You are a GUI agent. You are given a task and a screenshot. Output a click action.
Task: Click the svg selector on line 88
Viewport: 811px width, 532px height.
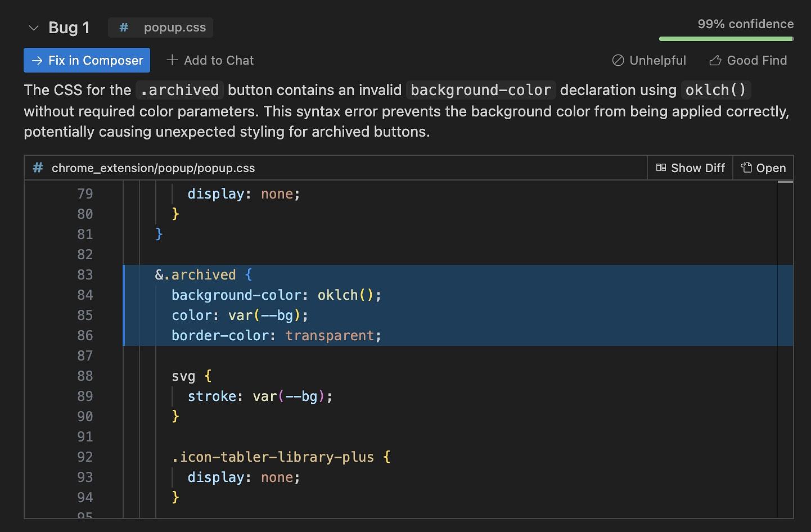[183, 376]
